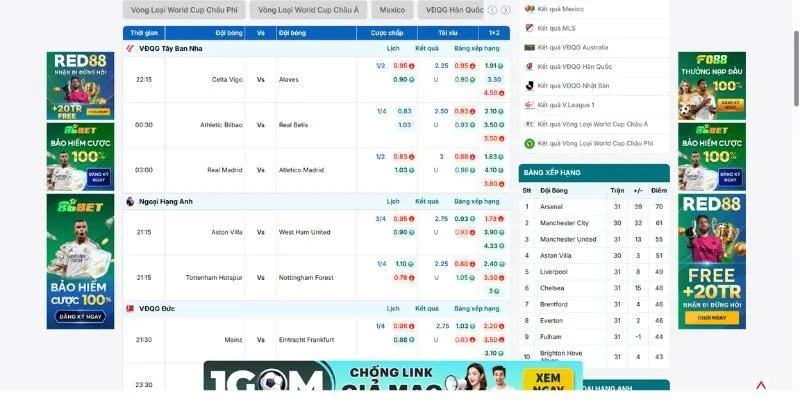
Task: Click Kết quả Vòng Loại World Cup Châu Phi icon
Action: click(x=530, y=143)
